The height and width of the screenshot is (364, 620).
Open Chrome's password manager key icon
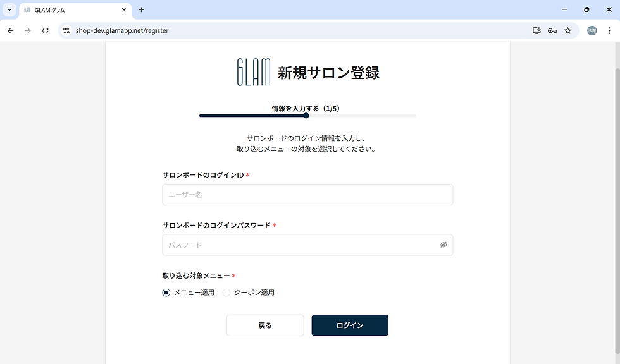(552, 30)
